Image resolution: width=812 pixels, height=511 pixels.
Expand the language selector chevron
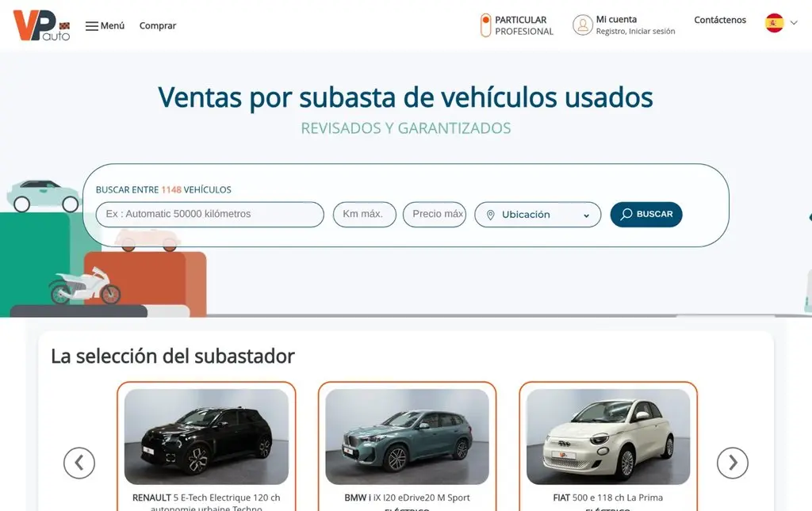[x=793, y=23]
